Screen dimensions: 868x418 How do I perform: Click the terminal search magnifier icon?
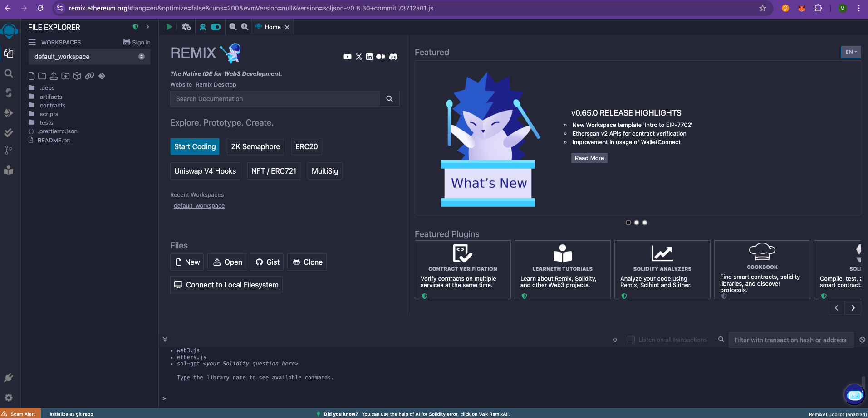click(x=721, y=339)
